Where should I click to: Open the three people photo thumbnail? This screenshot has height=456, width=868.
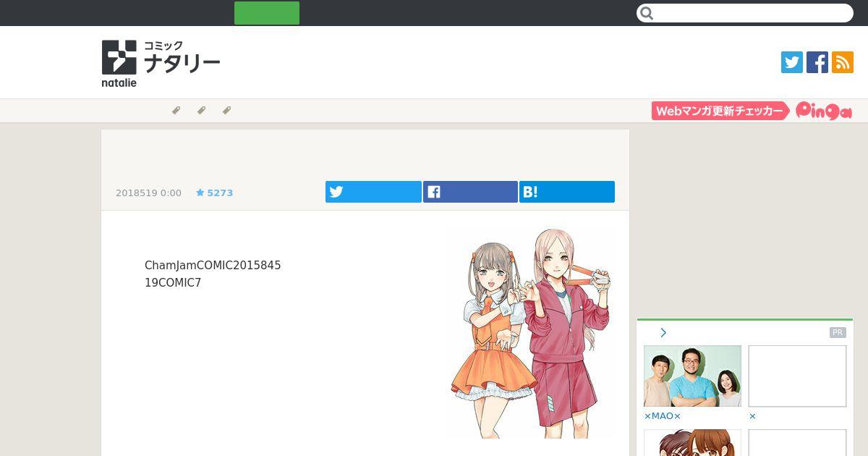692,376
